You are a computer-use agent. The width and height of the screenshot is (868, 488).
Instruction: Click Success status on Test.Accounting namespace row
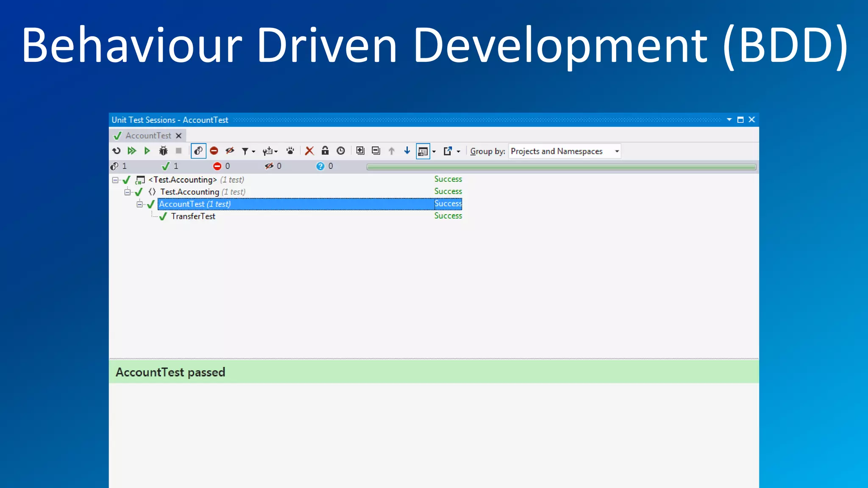click(x=448, y=191)
